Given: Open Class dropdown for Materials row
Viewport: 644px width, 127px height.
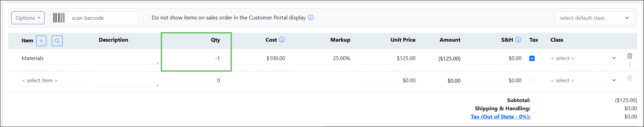Looking at the screenshot, I should pos(584,58).
